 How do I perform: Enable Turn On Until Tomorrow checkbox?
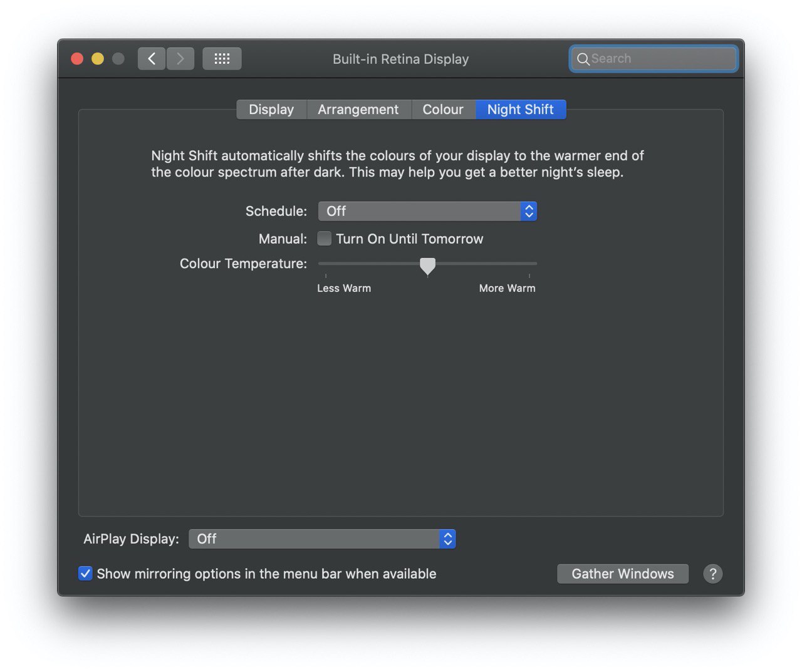(x=325, y=239)
